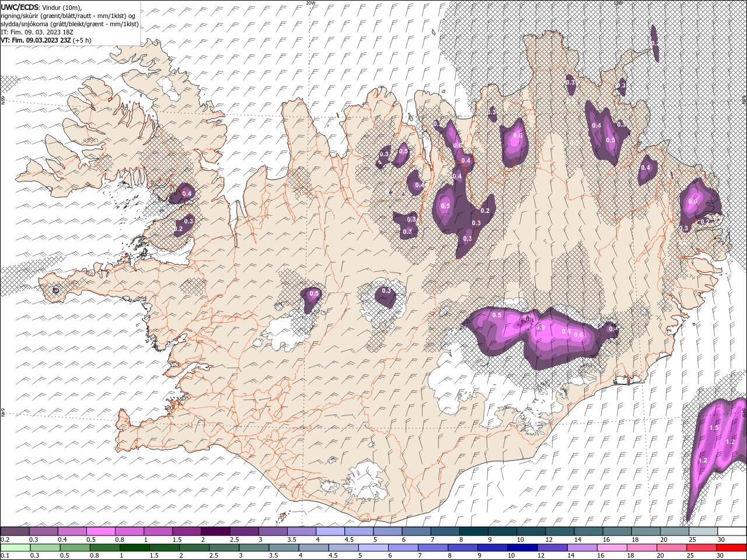747x560 pixels.
Task: Select the "slydda/snjókoma" header text
Action: [x=25, y=24]
